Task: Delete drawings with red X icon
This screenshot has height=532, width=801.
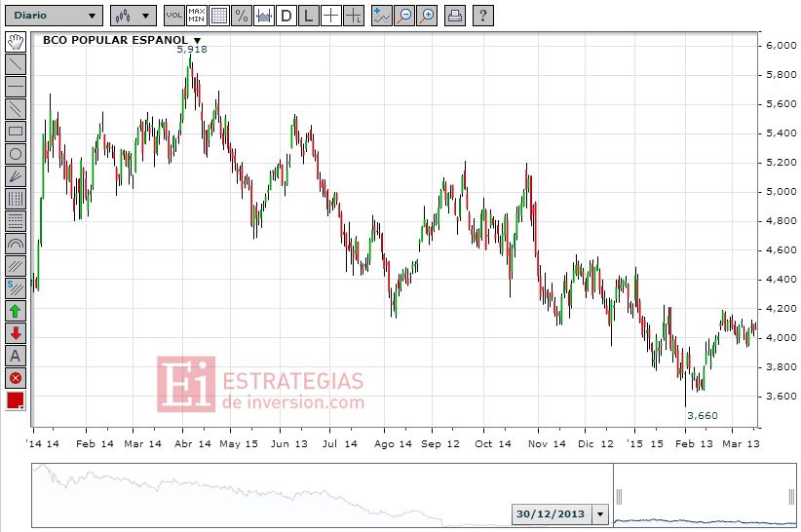Action: [16, 379]
